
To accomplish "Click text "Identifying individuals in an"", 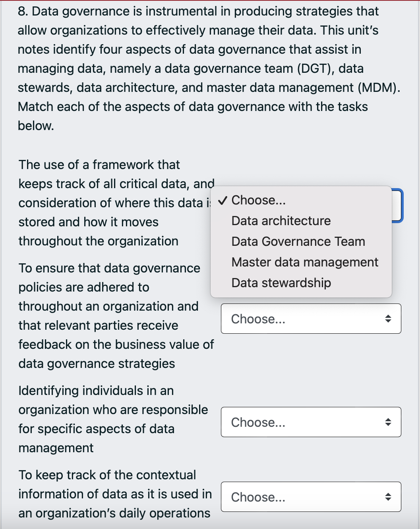I will pyautogui.click(x=96, y=390).
